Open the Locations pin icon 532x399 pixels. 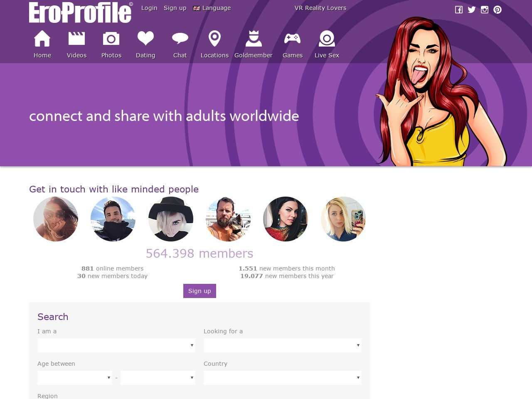pos(214,38)
